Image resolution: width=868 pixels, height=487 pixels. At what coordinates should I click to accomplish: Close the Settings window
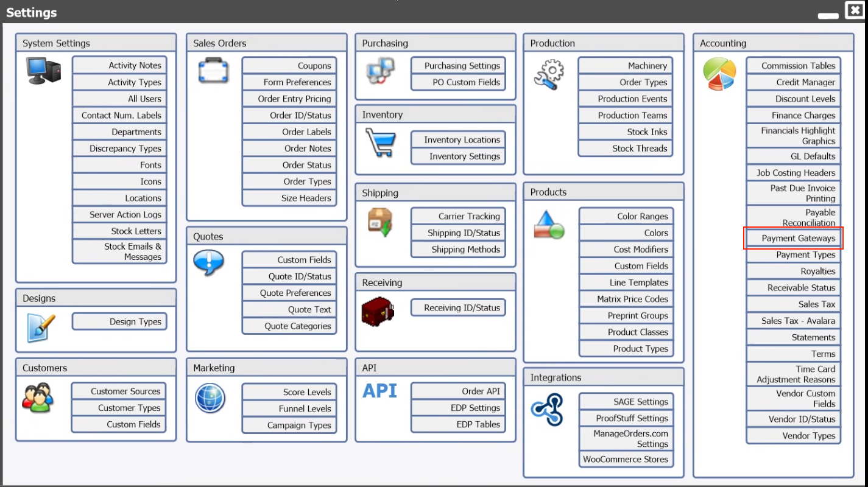854,10
